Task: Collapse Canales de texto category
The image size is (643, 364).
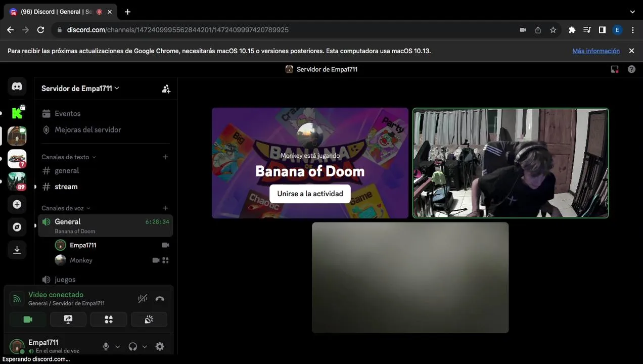Action: (69, 157)
